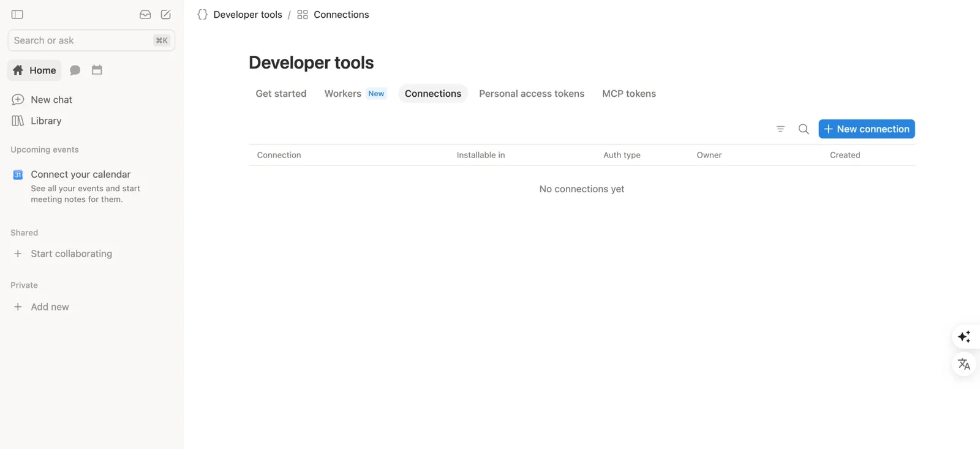
Task: Click the No connections yet message
Action: pyautogui.click(x=582, y=189)
